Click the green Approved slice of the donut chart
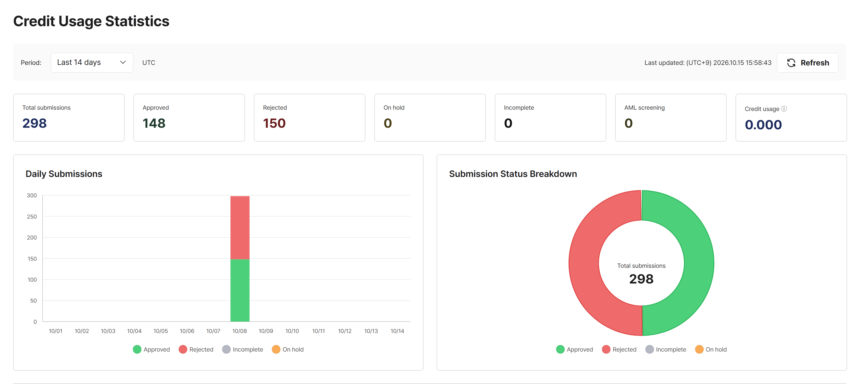Image resolution: width=868 pixels, height=384 pixels. (x=699, y=263)
